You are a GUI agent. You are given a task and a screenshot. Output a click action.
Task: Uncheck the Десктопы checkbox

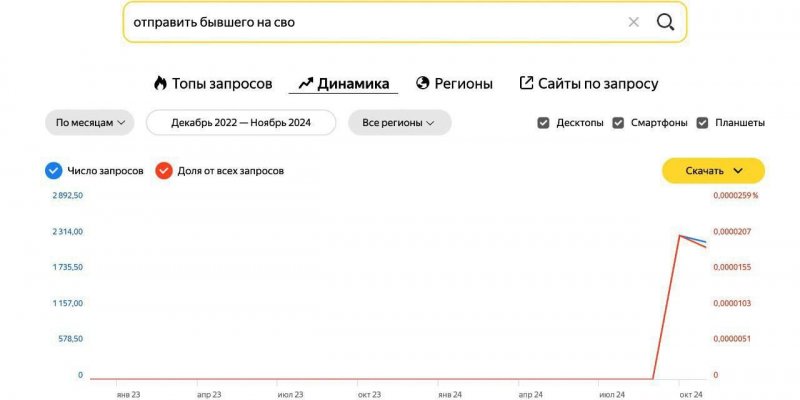[x=543, y=123]
